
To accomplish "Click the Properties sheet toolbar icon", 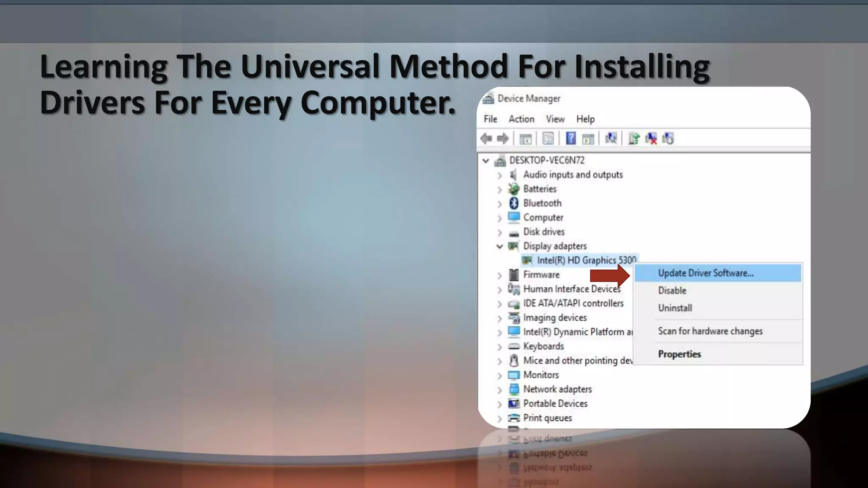I will pyautogui.click(x=548, y=139).
